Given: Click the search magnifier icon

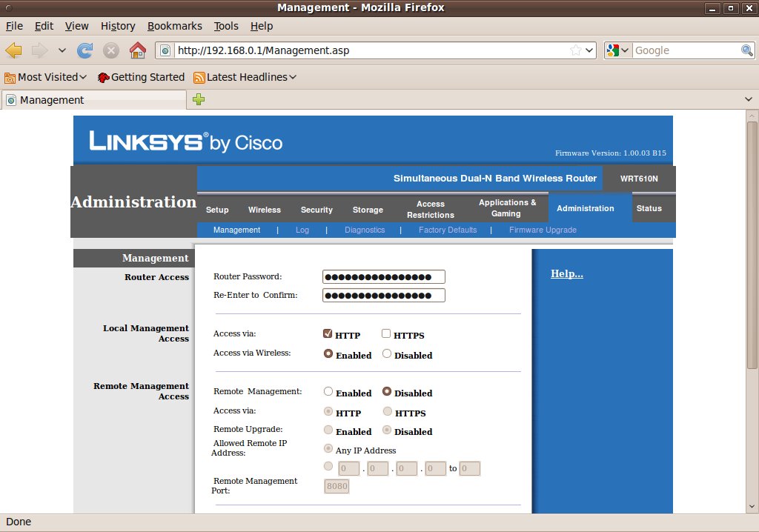Looking at the screenshot, I should tap(747, 50).
